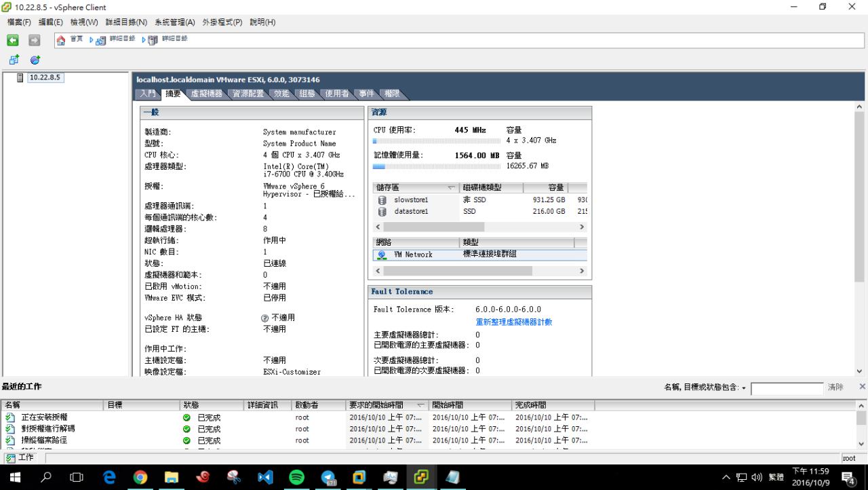Open Windows taskbar search
This screenshot has height=490, width=868.
coord(46,477)
